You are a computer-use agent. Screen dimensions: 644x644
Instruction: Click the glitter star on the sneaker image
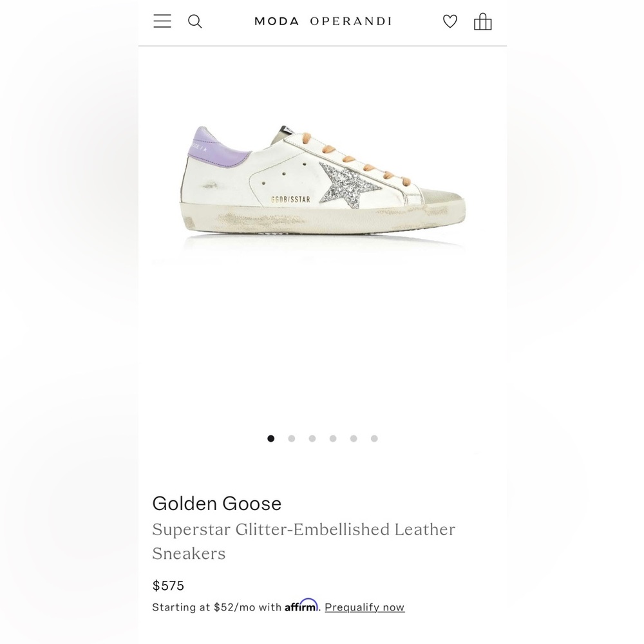point(348,187)
